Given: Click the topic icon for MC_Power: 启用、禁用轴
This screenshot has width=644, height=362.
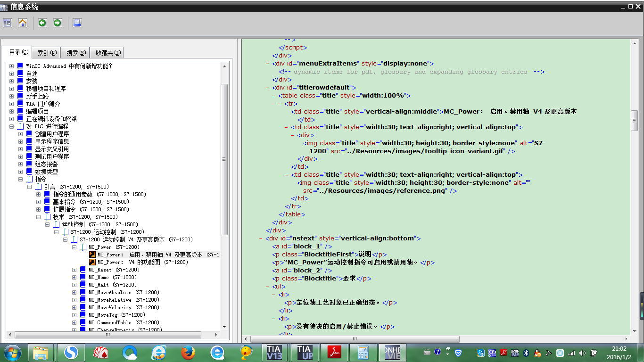Looking at the screenshot, I should tap(92, 255).
